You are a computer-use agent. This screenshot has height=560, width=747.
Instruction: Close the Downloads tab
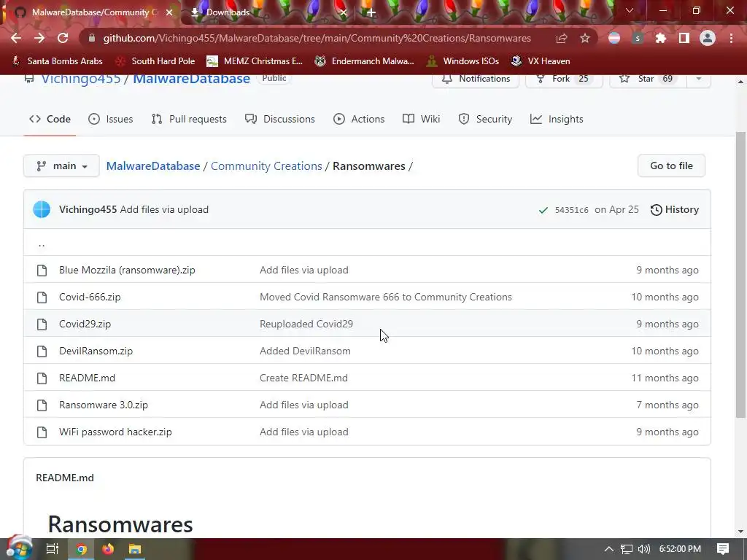pyautogui.click(x=344, y=12)
